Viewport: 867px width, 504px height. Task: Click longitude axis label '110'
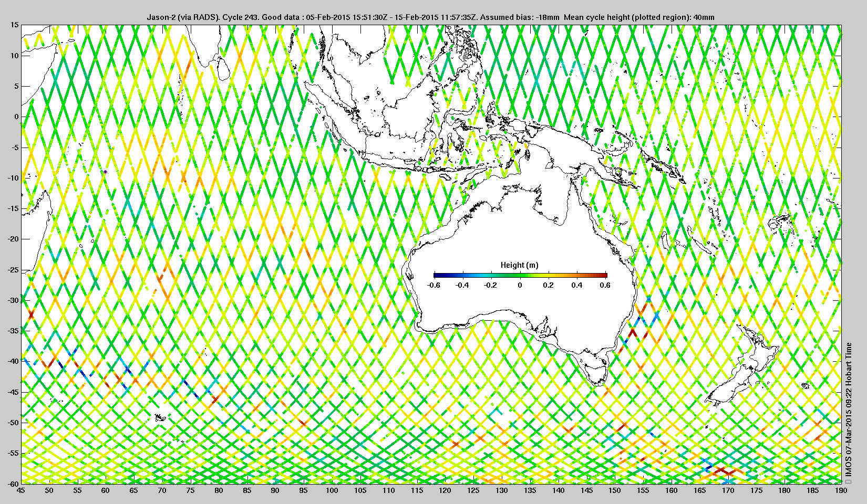[x=388, y=491]
